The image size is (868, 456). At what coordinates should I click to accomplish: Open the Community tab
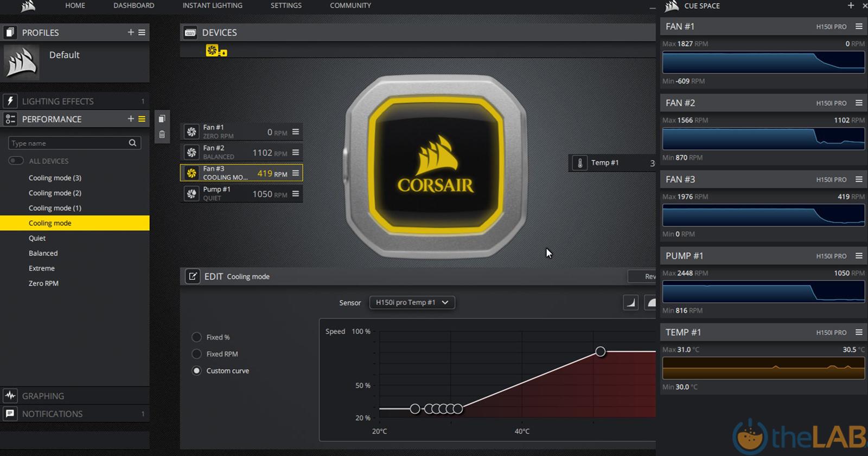[x=350, y=5]
